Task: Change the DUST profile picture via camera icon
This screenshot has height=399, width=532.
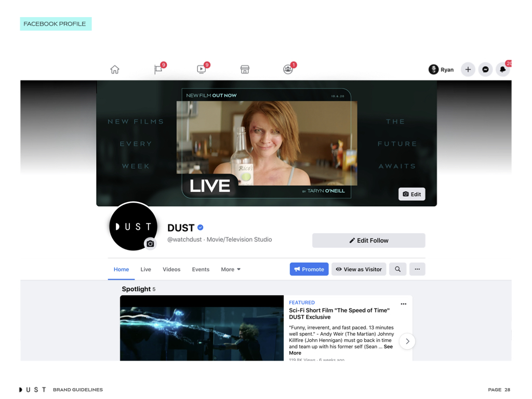Action: tap(150, 244)
